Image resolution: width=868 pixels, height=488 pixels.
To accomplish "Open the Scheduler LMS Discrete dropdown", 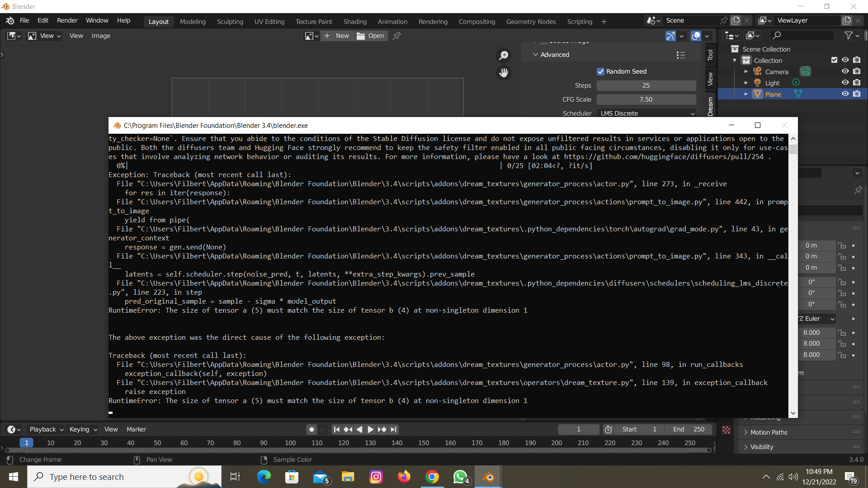I will coord(646,113).
